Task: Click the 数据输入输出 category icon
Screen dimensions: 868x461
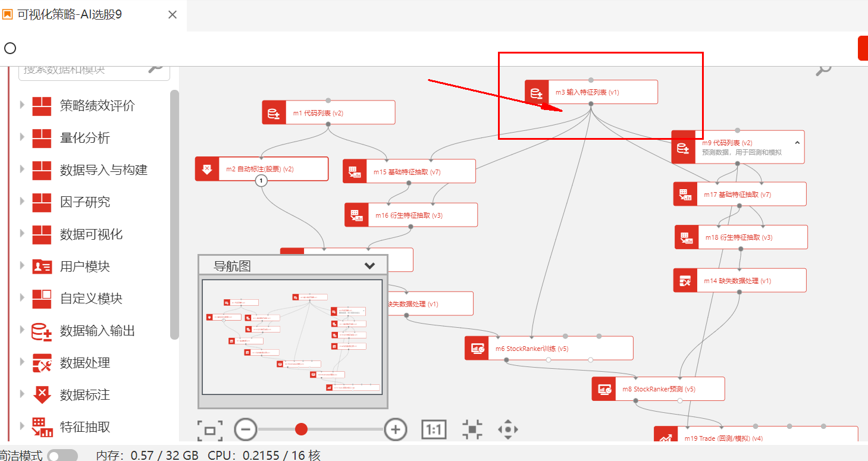Action: [x=42, y=331]
